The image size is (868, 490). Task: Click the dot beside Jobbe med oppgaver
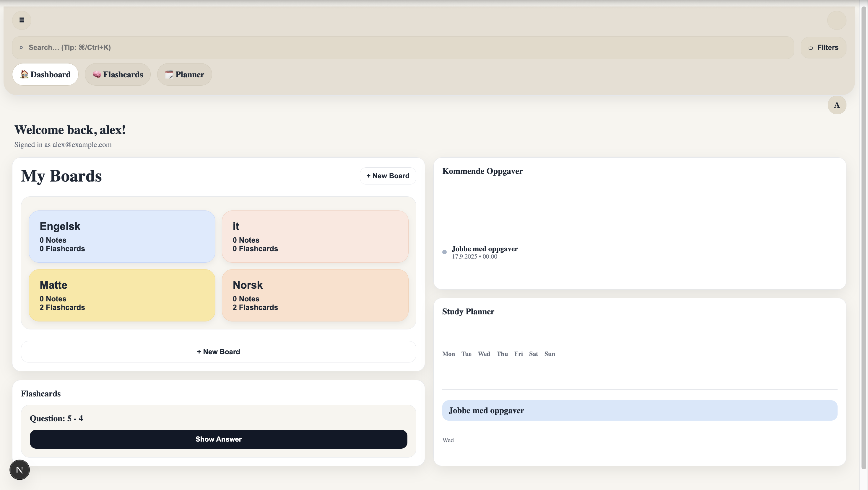[x=444, y=252]
